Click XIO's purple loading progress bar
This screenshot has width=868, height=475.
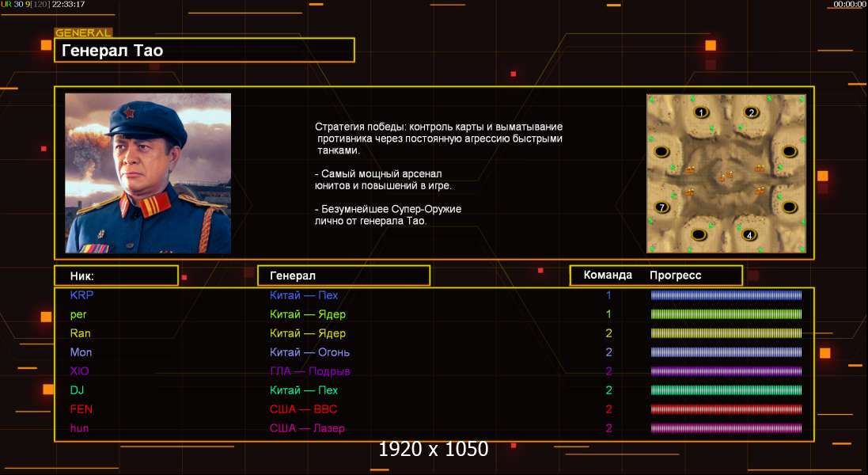point(726,371)
